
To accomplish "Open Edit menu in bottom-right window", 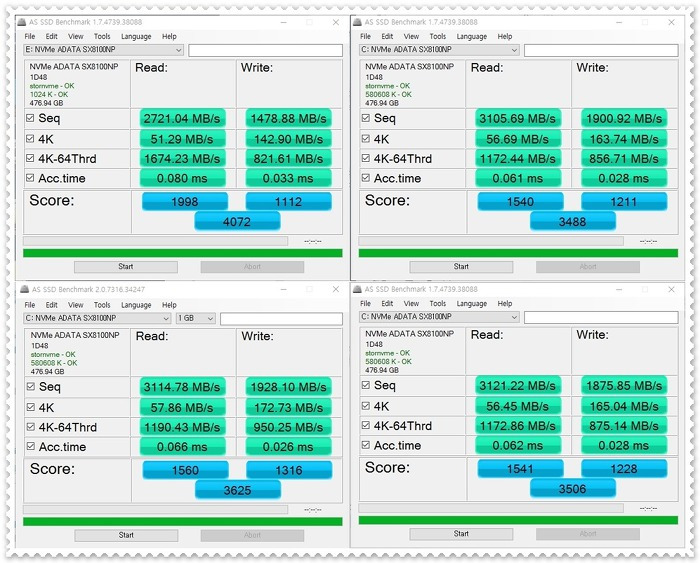I will point(387,304).
